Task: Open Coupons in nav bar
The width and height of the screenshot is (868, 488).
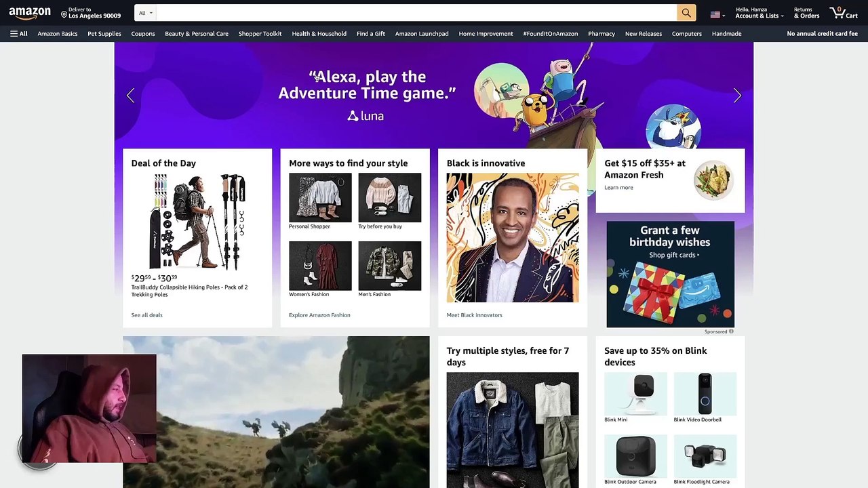Action: click(x=143, y=33)
